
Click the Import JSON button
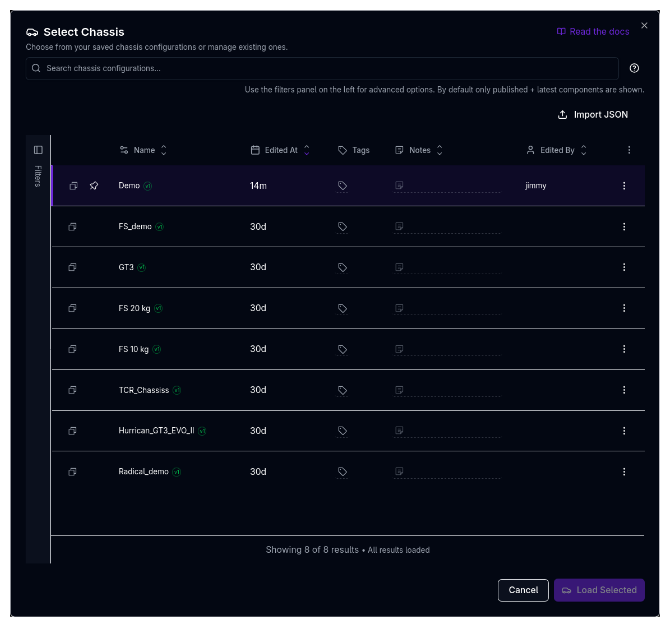pos(593,115)
